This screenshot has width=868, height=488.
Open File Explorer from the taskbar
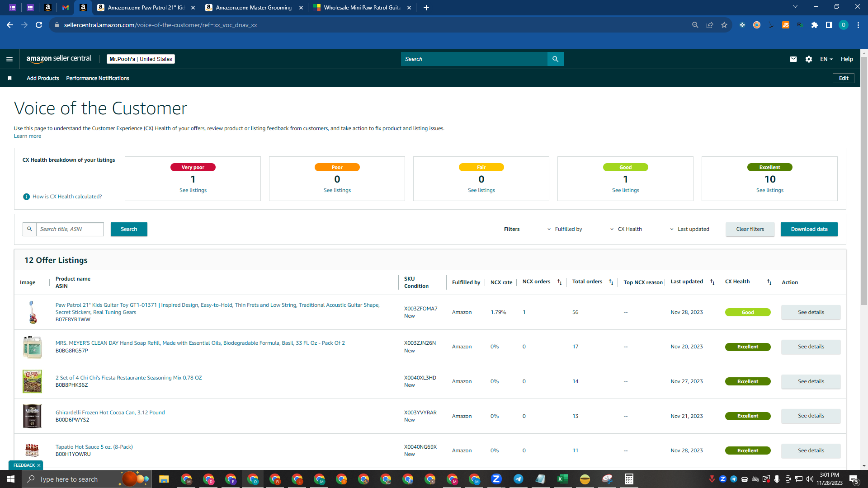(x=164, y=479)
